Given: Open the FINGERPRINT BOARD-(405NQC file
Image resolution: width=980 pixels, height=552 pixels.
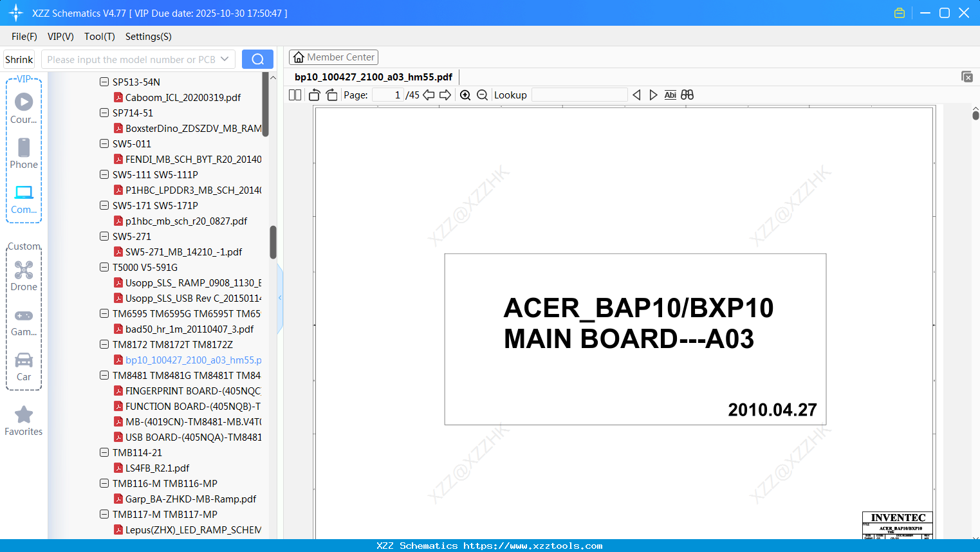Looking at the screenshot, I should click(188, 391).
